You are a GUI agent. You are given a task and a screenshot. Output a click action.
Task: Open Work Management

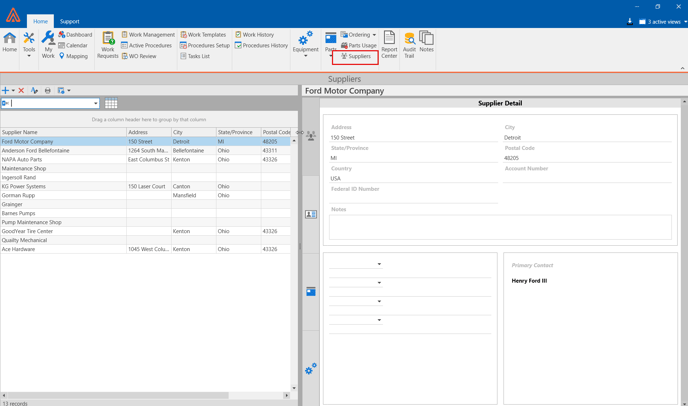[148, 35]
